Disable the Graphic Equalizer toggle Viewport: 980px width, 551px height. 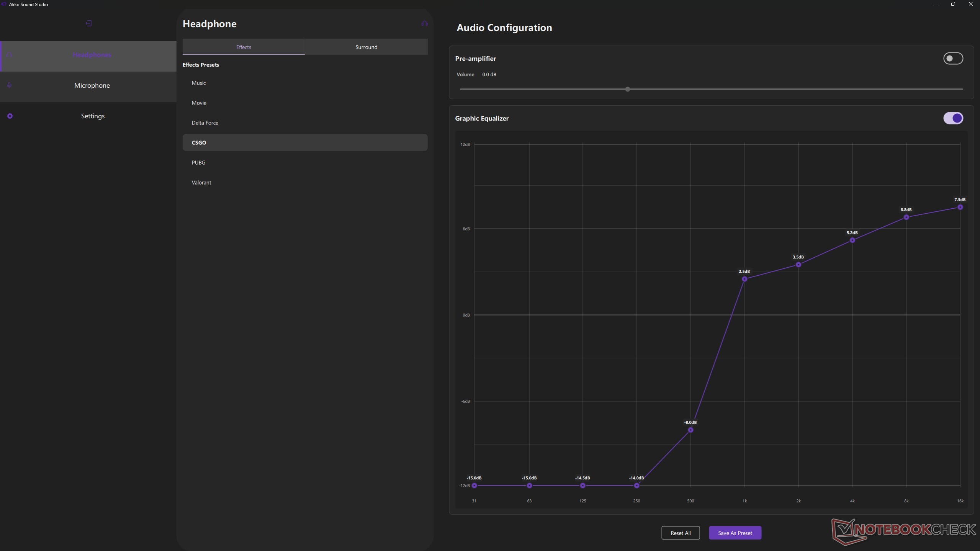click(x=953, y=118)
